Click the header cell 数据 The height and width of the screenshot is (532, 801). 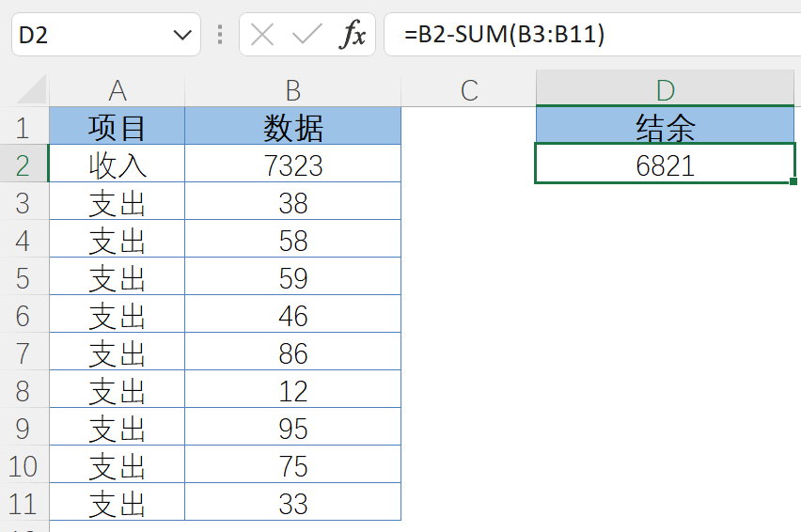[x=292, y=126]
